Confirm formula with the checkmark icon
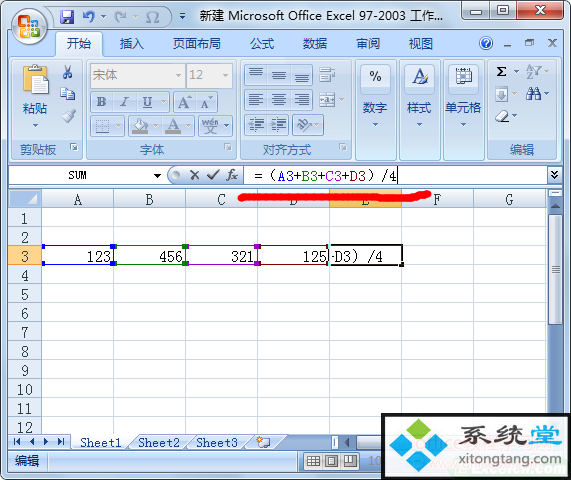 coord(213,175)
